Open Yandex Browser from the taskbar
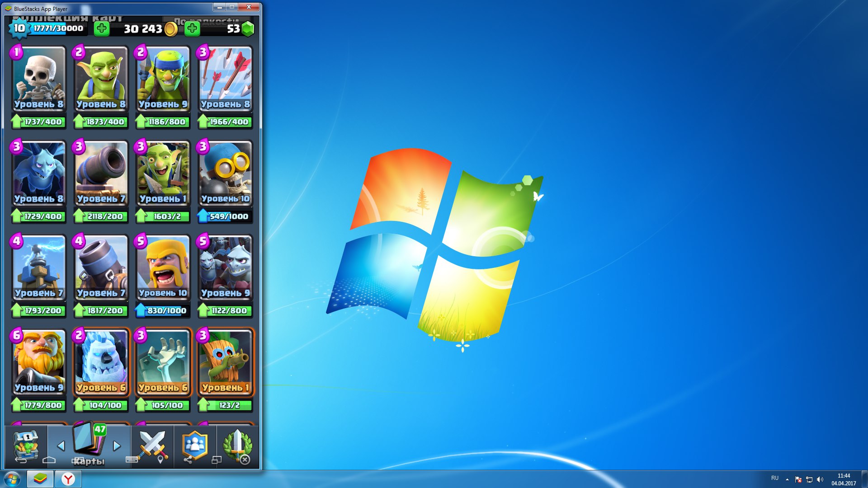Viewport: 868px width, 488px height. pyautogui.click(x=68, y=479)
